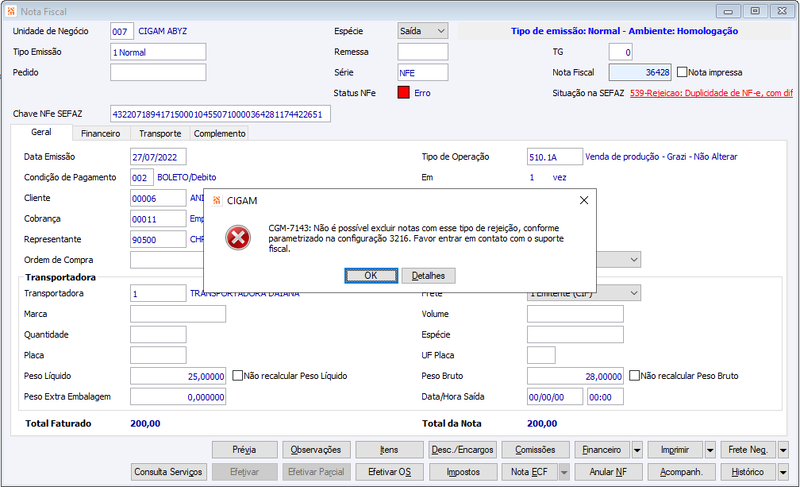Image resolution: width=800 pixels, height=487 pixels.
Task: Click the Chave NFe SEFAZ field
Action: (x=220, y=114)
